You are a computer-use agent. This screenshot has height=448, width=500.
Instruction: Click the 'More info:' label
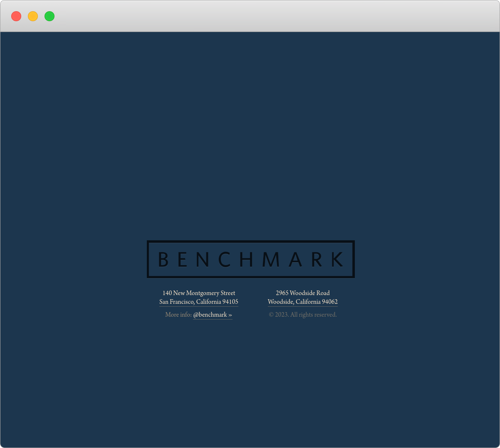178,315
